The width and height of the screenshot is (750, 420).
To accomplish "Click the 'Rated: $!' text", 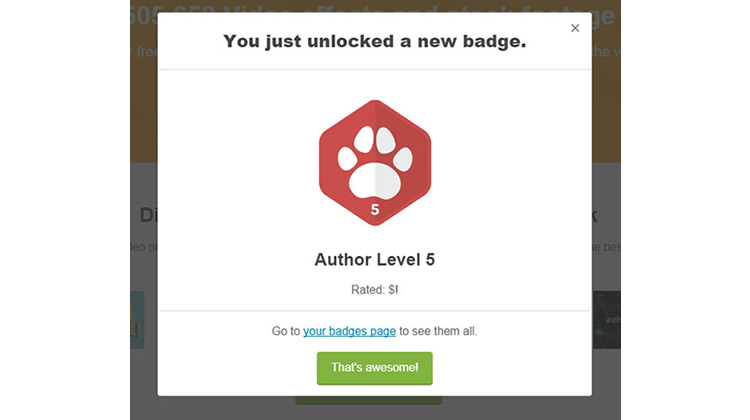I will click(x=374, y=290).
